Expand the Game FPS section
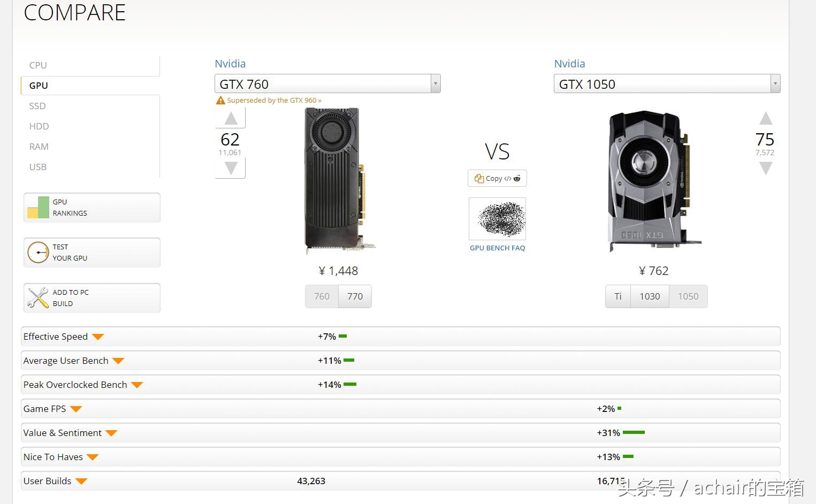This screenshot has height=504, width=816. coord(76,409)
